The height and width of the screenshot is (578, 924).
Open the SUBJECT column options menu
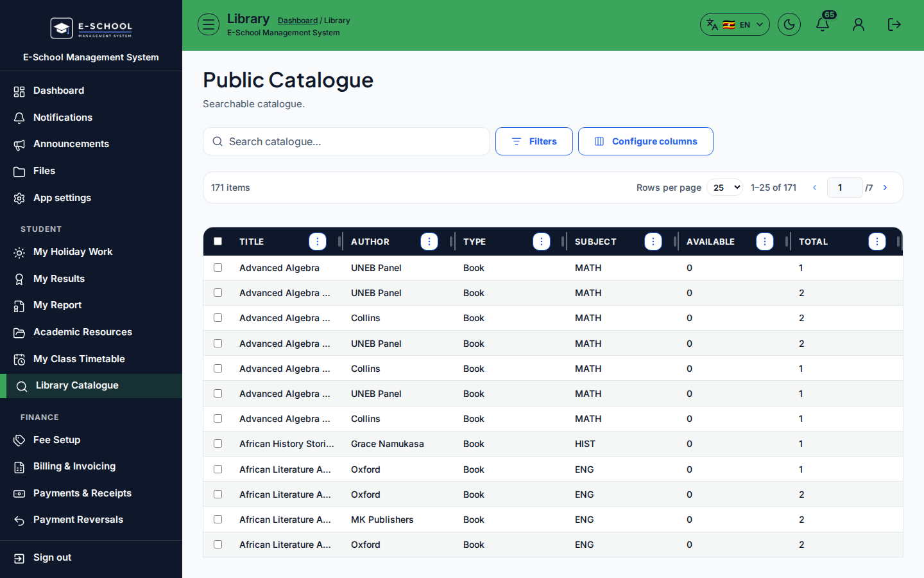pos(653,241)
